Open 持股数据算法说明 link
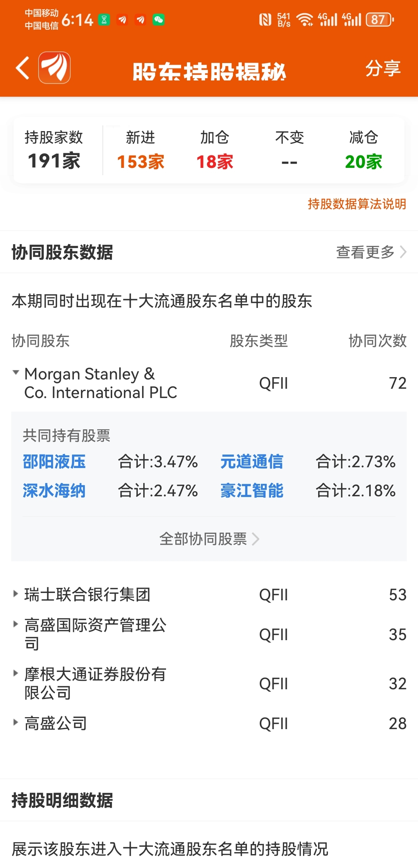 (357, 204)
